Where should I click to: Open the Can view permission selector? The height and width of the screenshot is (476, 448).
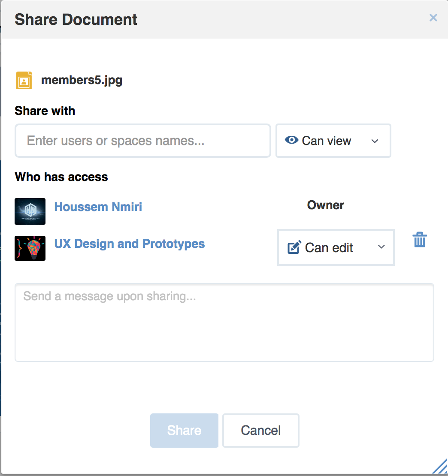tap(333, 141)
